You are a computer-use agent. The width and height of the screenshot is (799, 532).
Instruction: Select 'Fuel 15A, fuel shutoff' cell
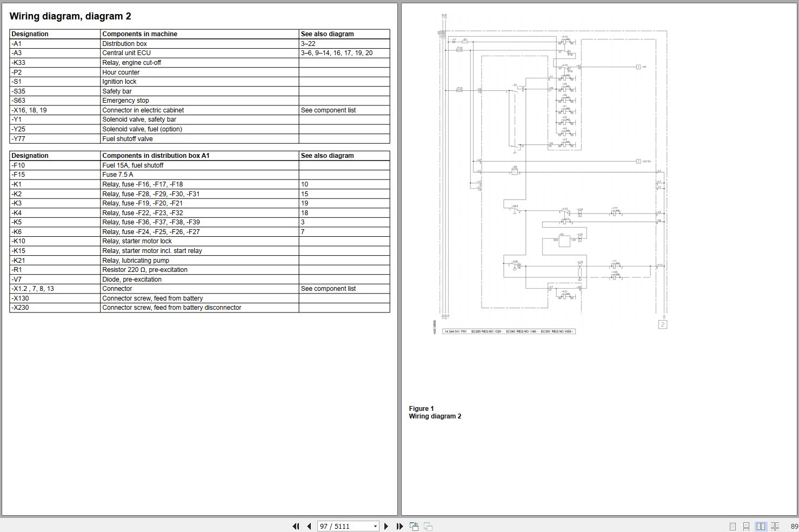199,165
